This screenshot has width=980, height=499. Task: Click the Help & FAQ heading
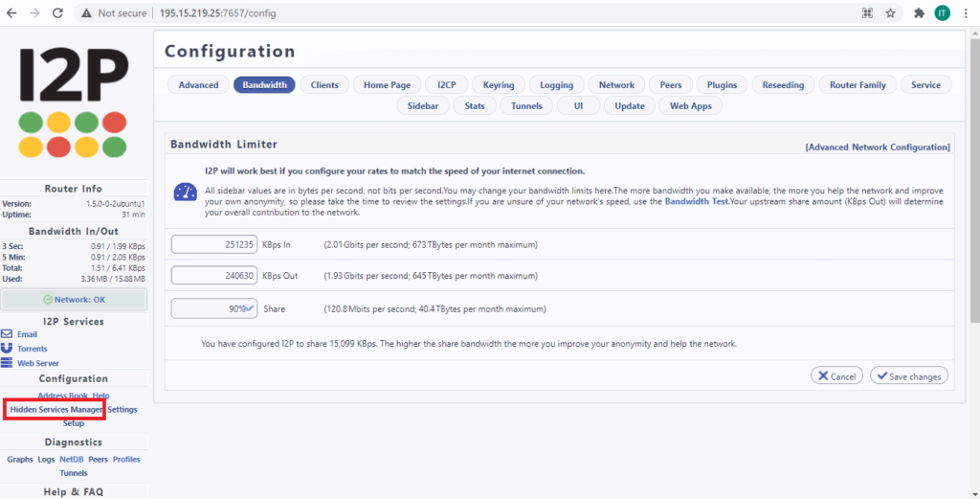73,491
